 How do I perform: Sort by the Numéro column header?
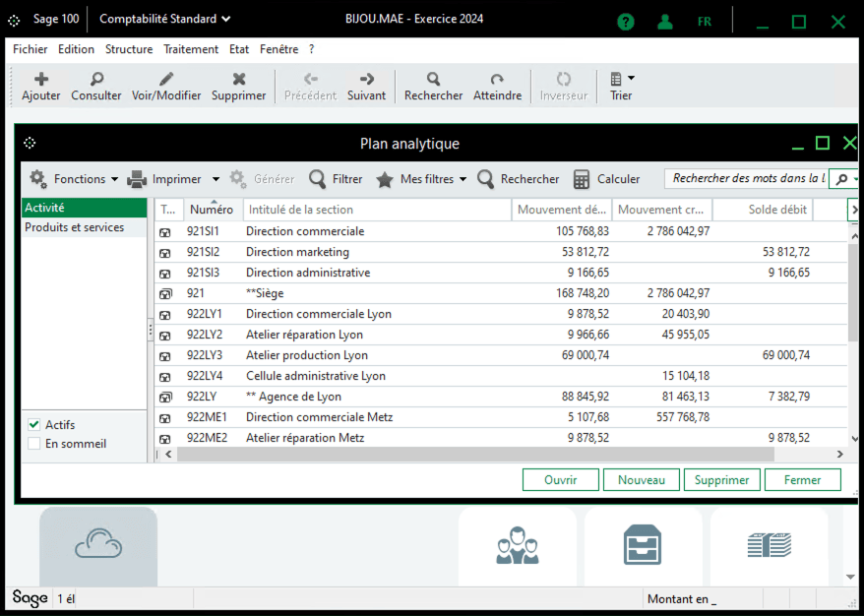tap(213, 210)
